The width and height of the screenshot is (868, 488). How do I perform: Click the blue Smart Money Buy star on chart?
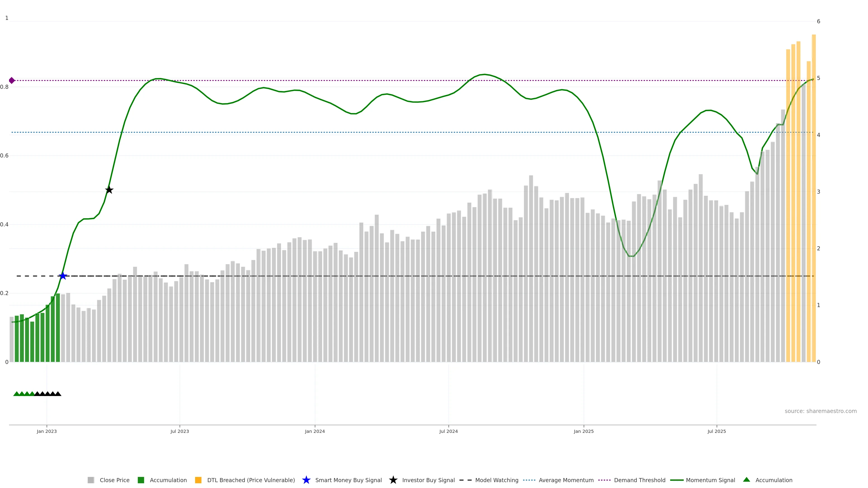point(63,276)
